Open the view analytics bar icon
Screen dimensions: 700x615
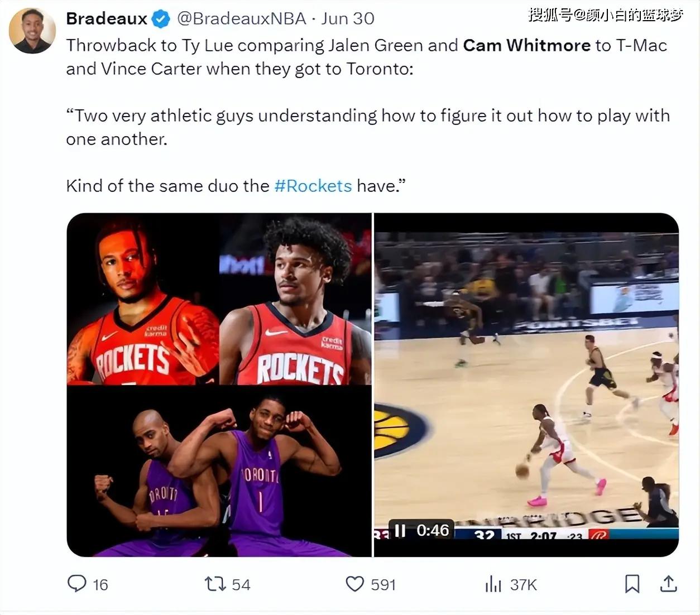[493, 584]
